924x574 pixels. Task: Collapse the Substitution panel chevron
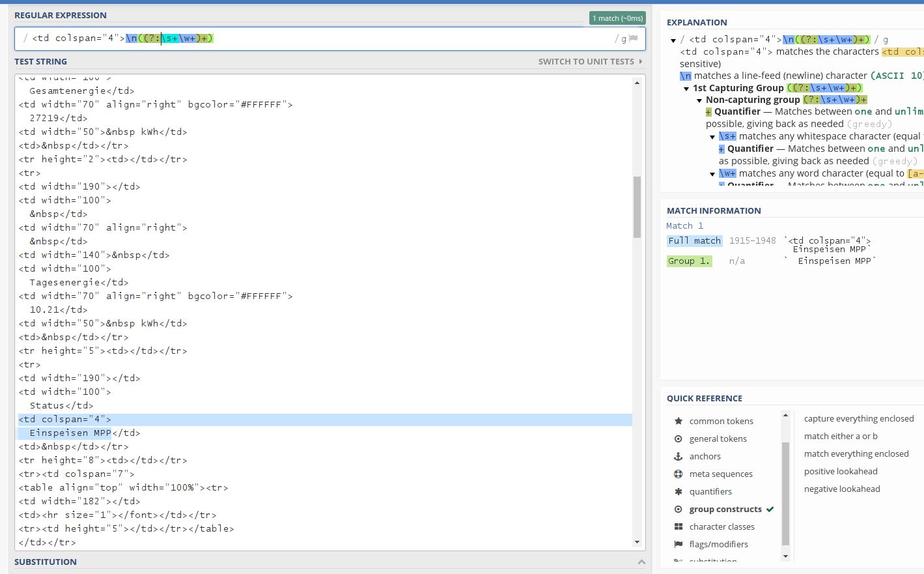click(x=641, y=562)
